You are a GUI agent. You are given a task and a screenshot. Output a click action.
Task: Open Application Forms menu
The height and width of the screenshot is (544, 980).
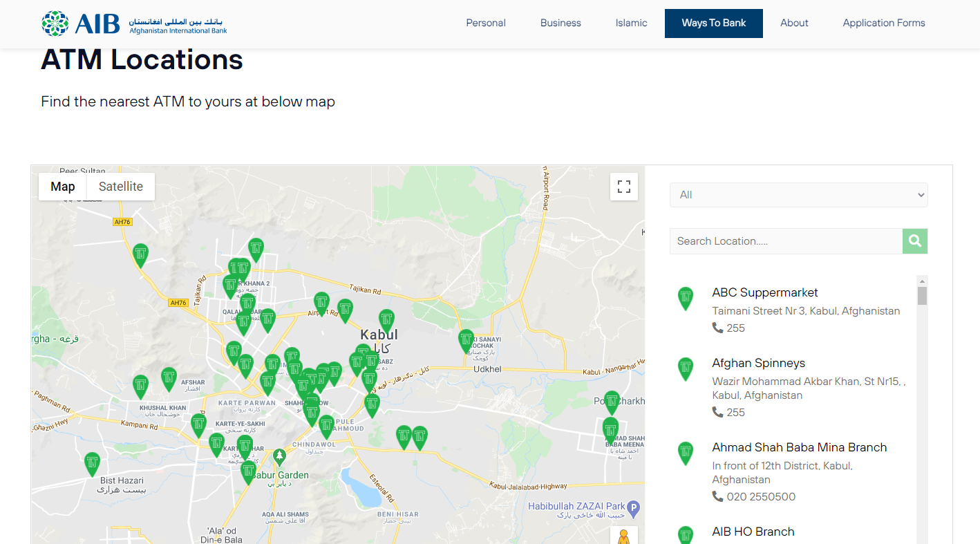point(884,23)
